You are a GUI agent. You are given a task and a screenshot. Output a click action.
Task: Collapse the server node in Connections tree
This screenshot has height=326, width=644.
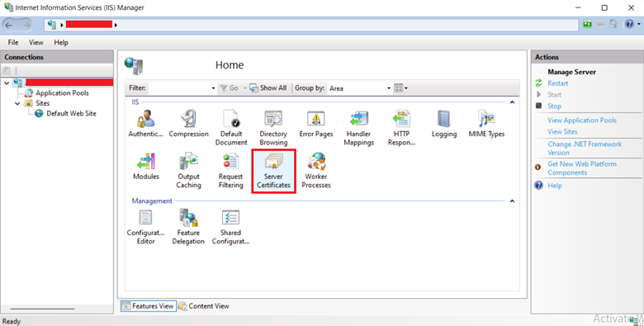tap(6, 83)
